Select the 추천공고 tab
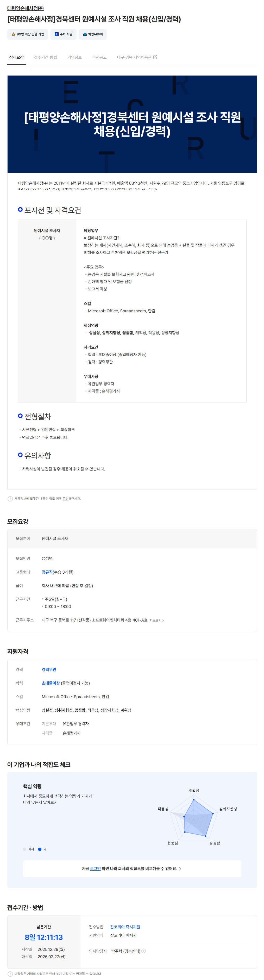 coord(99,58)
